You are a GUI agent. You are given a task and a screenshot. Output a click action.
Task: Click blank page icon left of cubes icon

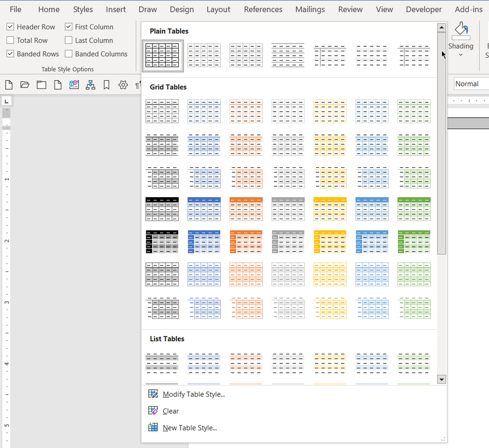(58, 85)
